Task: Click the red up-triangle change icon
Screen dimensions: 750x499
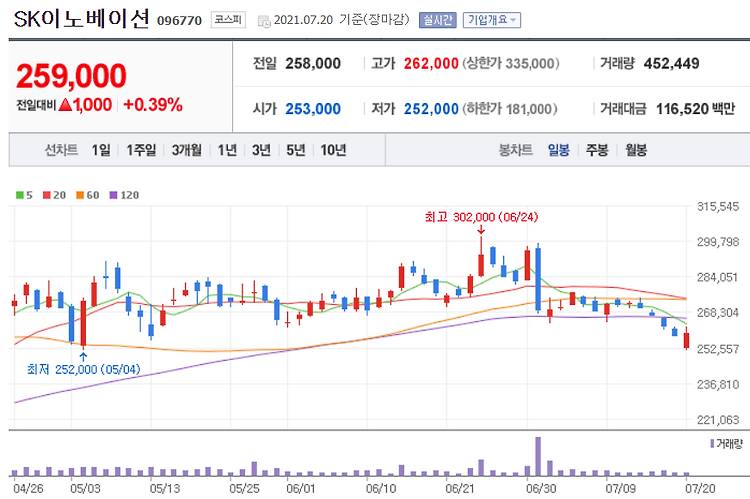Action: [x=66, y=105]
